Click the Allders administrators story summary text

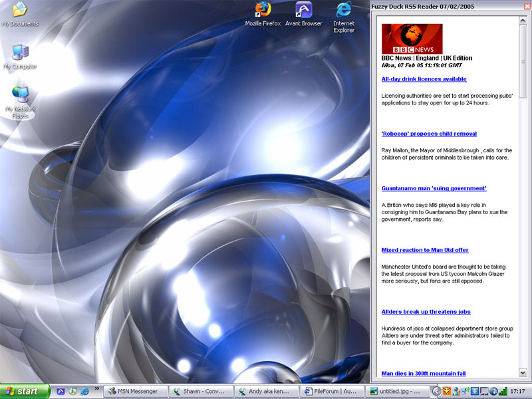[447, 336]
